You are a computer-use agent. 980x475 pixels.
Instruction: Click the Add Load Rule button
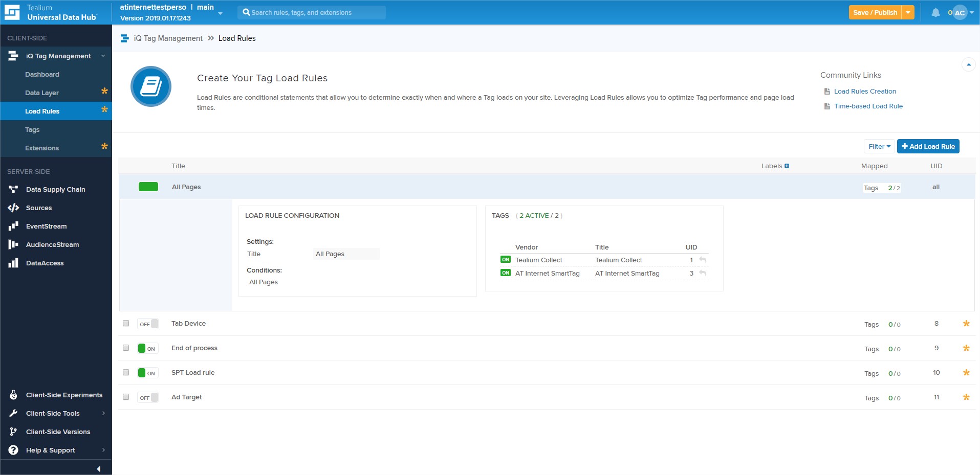pos(928,147)
